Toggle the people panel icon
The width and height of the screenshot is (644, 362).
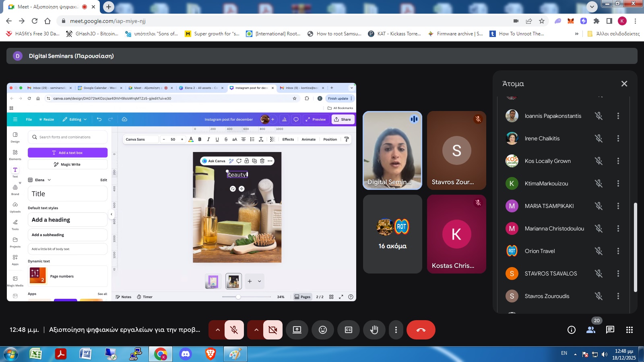pyautogui.click(x=591, y=330)
